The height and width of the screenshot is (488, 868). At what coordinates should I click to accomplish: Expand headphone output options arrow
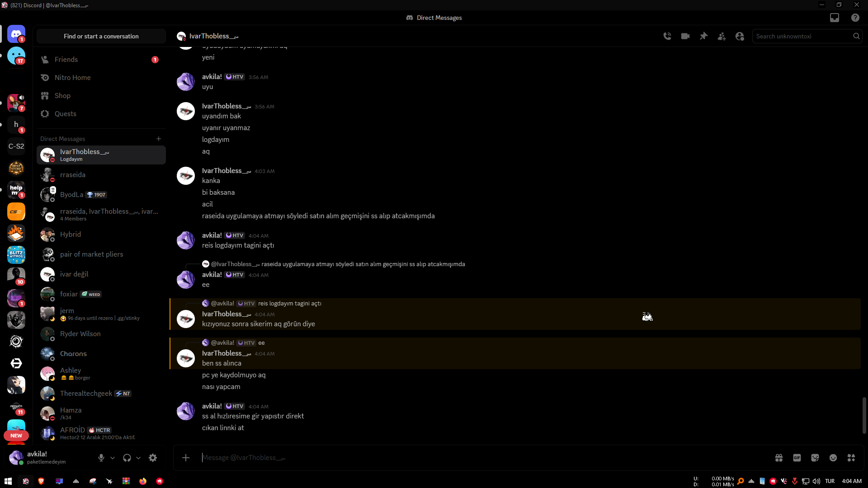(138, 458)
